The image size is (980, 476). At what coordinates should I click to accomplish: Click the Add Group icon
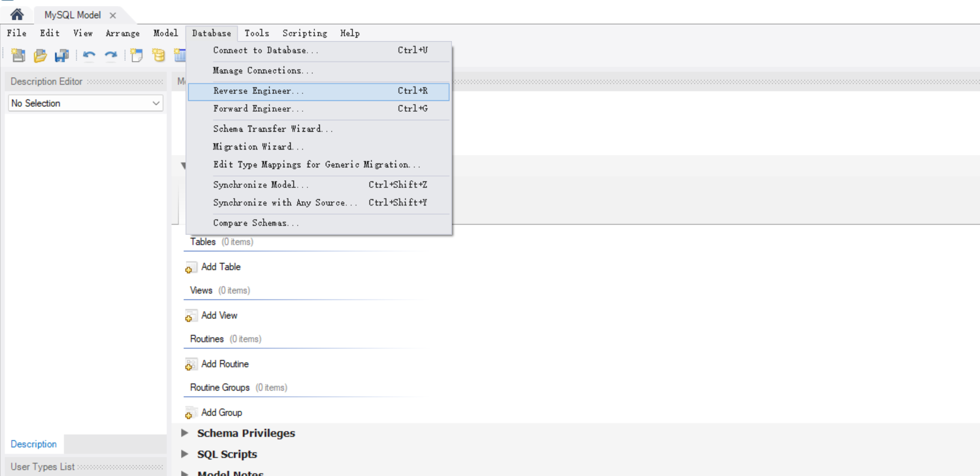click(190, 413)
